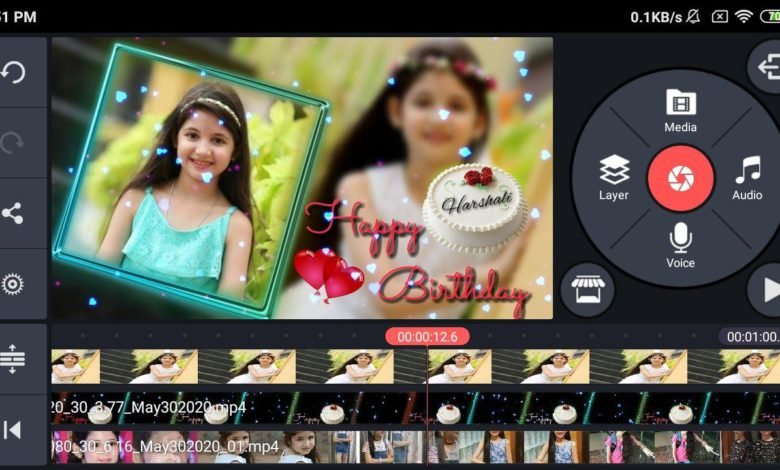The height and width of the screenshot is (470, 780).
Task: Tap the framed girl photo in preview
Action: click(x=190, y=180)
